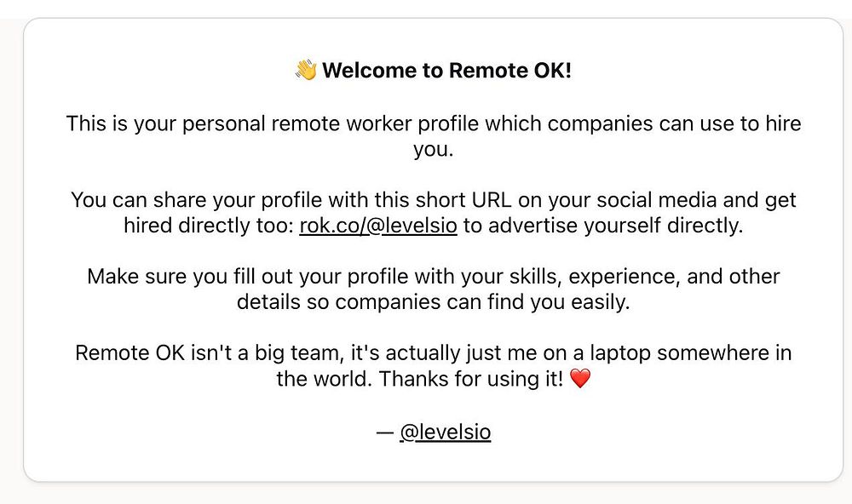
Task: Click 'Thanks for using it!' text
Action: (x=471, y=379)
